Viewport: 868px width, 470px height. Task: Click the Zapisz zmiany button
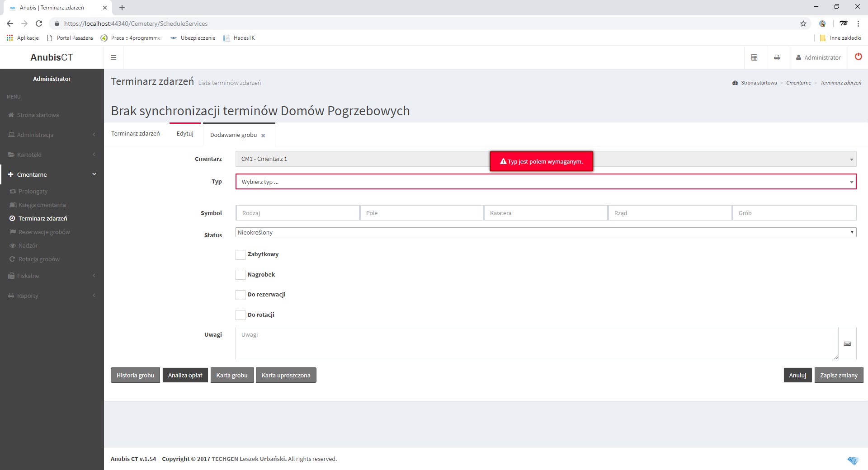pyautogui.click(x=839, y=375)
